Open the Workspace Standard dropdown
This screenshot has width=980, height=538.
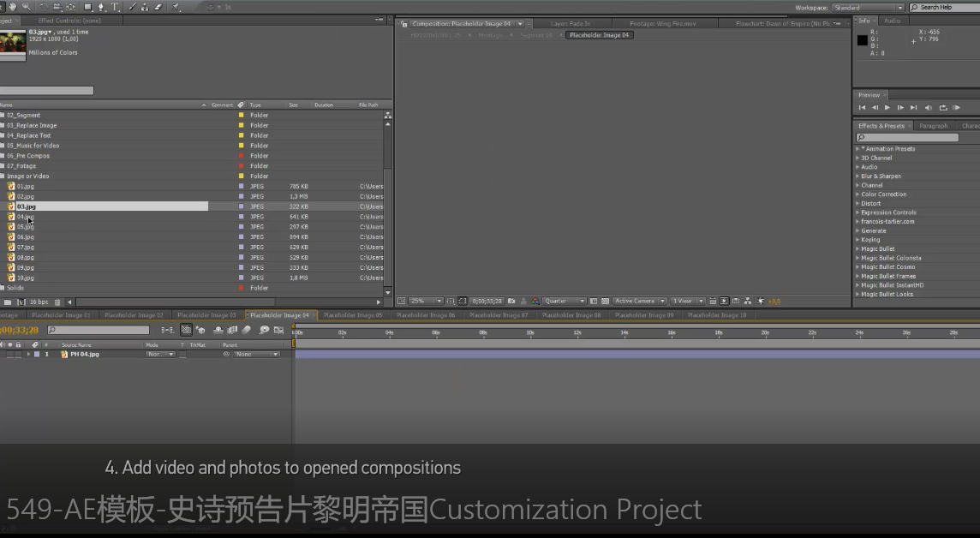tap(868, 7)
